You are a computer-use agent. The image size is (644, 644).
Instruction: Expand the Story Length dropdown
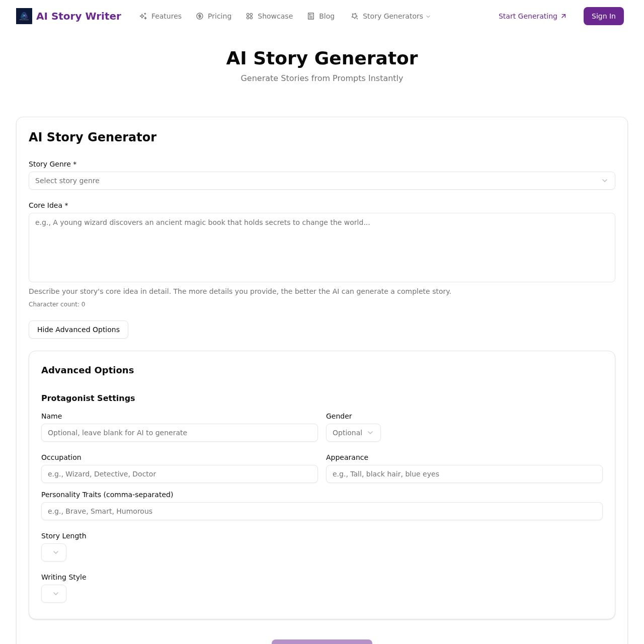(54, 552)
